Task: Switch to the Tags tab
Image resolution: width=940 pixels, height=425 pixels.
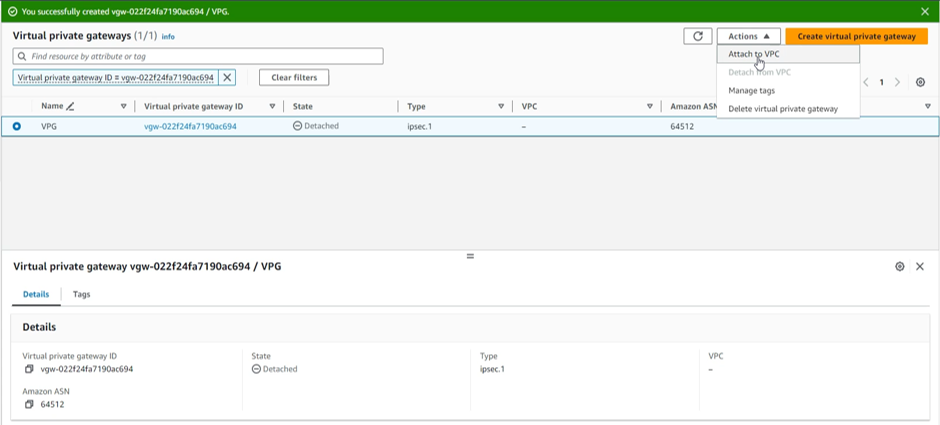Action: 81,295
